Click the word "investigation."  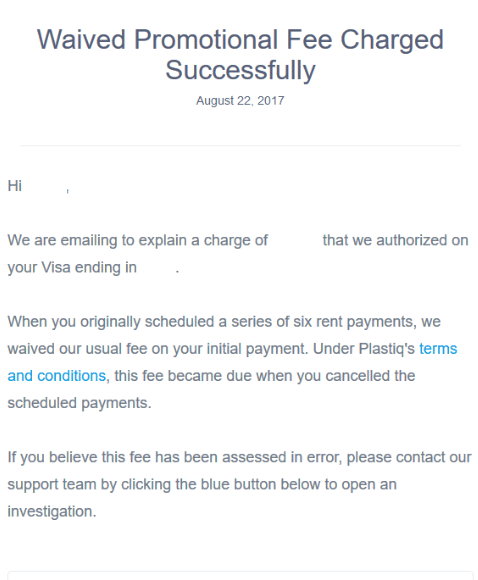coord(52,512)
